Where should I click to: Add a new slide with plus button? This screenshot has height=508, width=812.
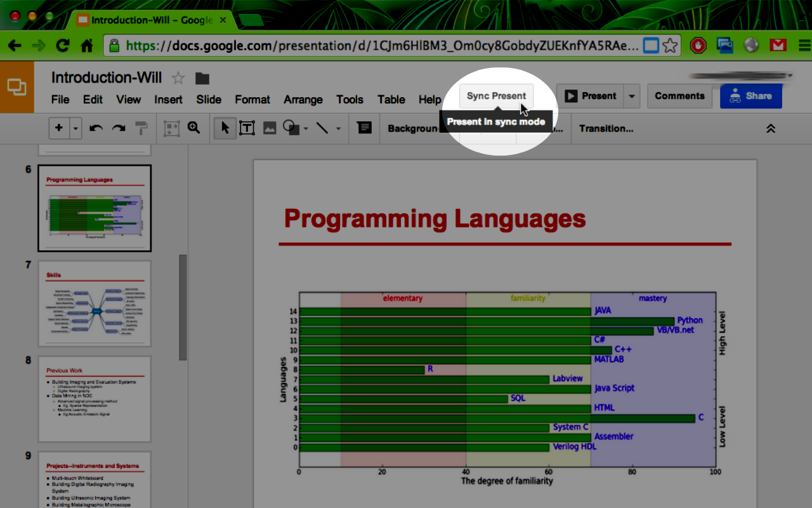coord(59,128)
